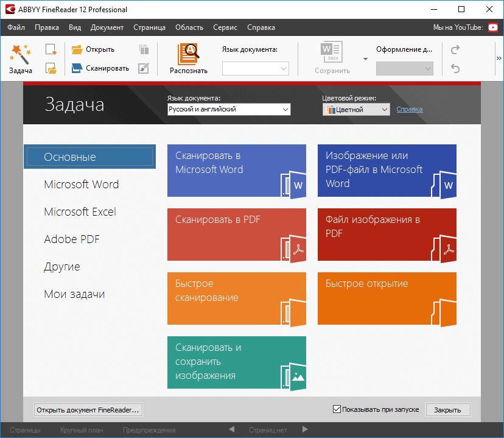The height and width of the screenshot is (438, 504).
Task: Open Крупный план in status bar
Action: tap(82, 430)
